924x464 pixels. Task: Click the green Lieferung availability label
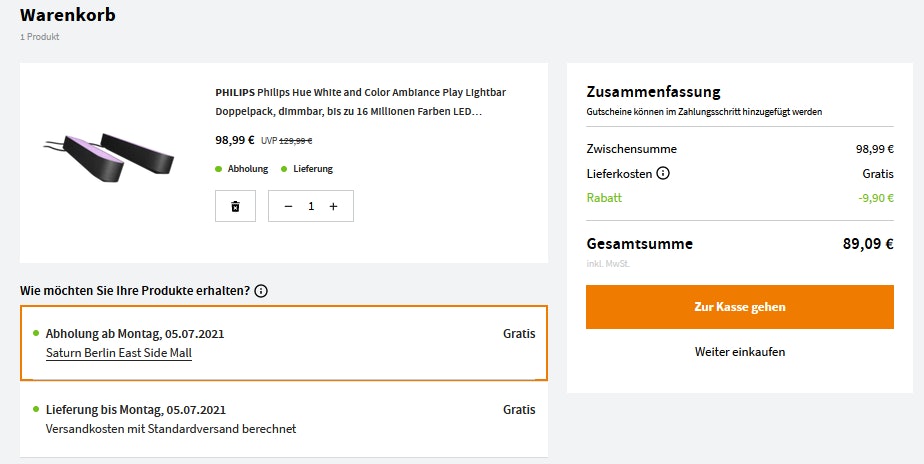312,169
